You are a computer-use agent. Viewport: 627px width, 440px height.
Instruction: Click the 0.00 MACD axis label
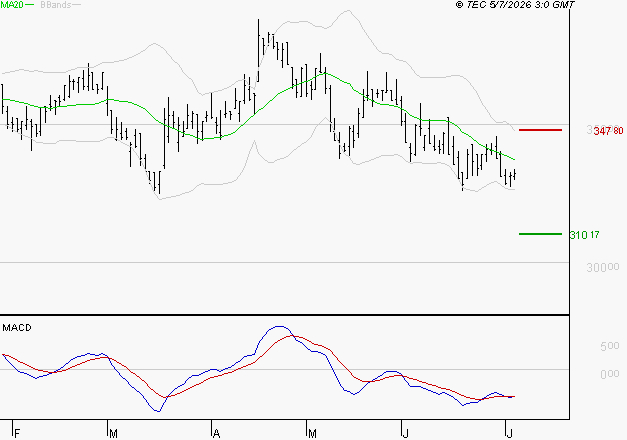(x=610, y=374)
